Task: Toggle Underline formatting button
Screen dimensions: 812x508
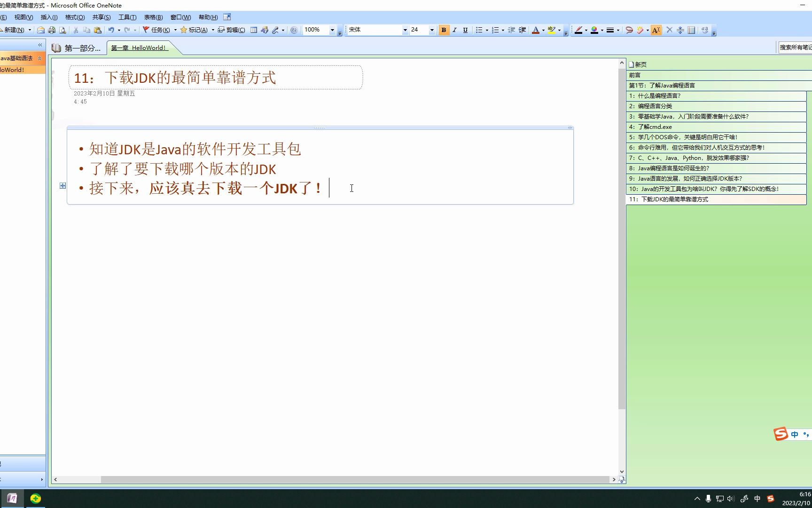Action: (465, 30)
